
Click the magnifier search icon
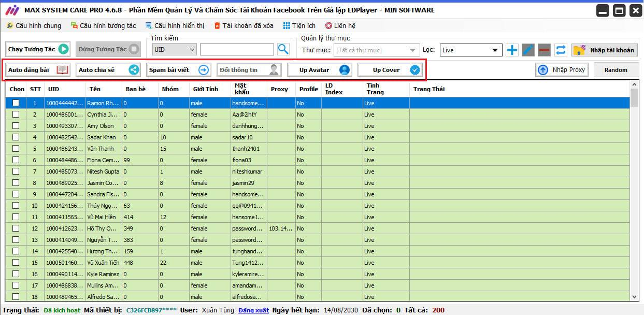tap(283, 49)
